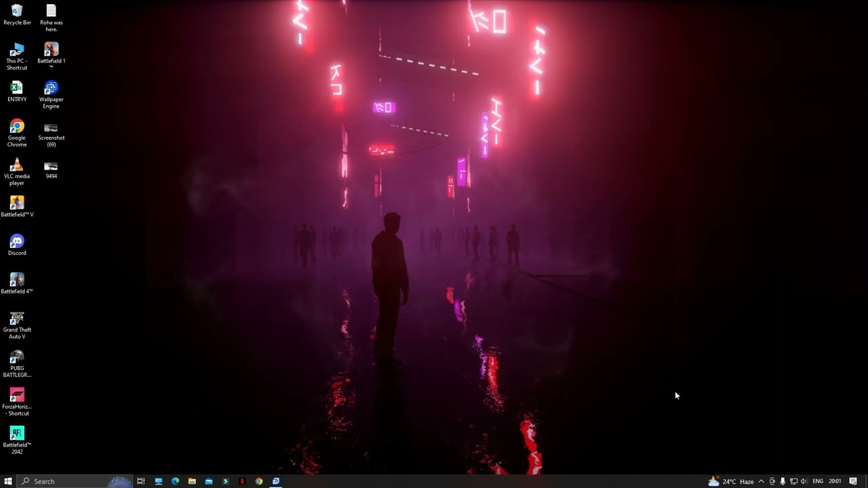Select the Discord desktop icon
This screenshot has width=868, height=488.
click(17, 245)
